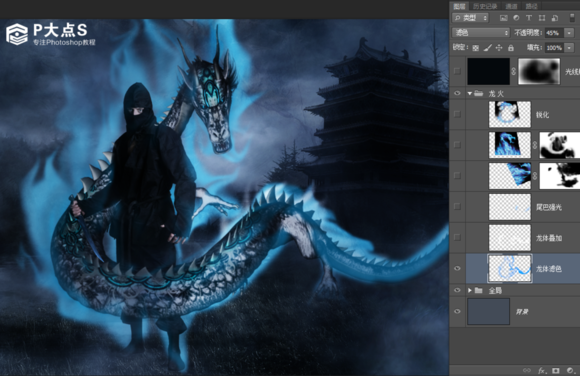The image size is (580, 376).
Task: Filter layers by pixel image icon
Action: click(503, 18)
